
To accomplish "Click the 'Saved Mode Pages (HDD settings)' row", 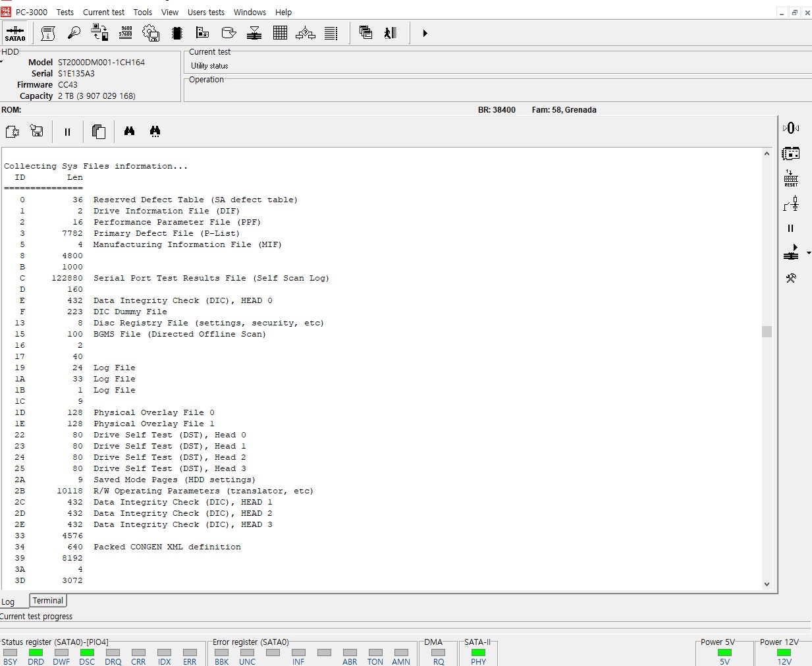I will (x=175, y=480).
